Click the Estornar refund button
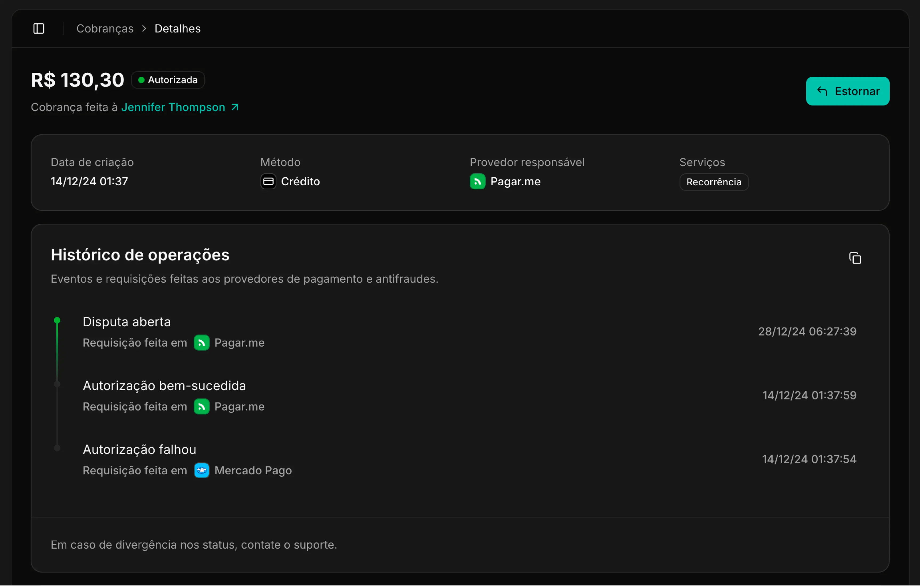The image size is (920, 588). [x=848, y=91]
